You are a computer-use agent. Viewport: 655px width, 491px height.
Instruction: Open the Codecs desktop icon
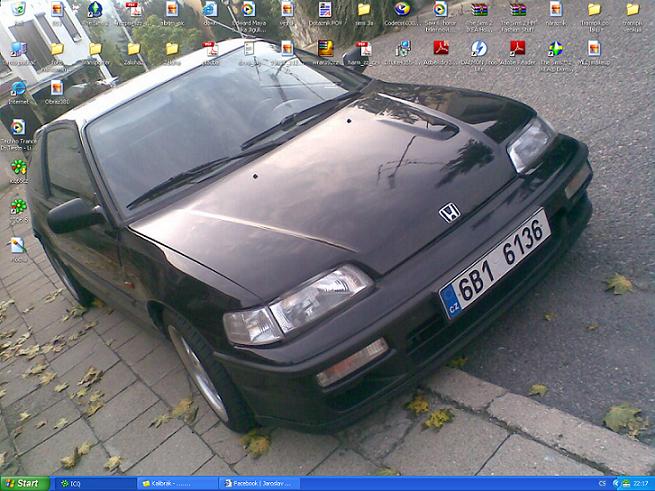[x=402, y=10]
